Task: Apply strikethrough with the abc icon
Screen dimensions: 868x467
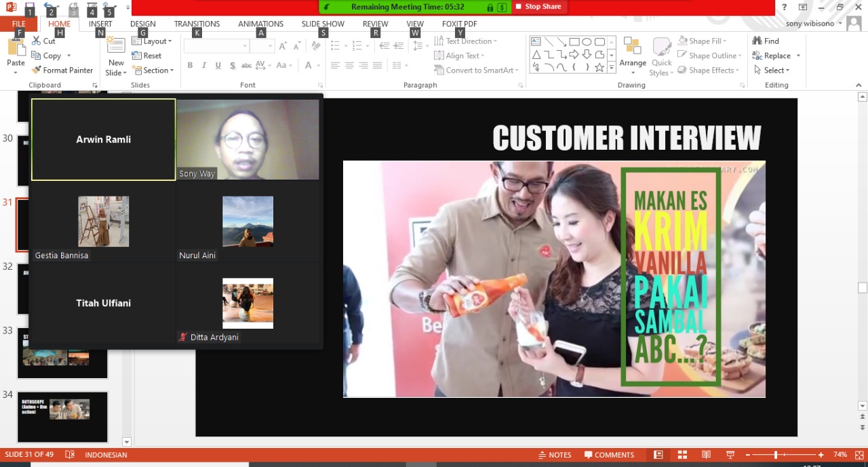Action: (x=247, y=66)
